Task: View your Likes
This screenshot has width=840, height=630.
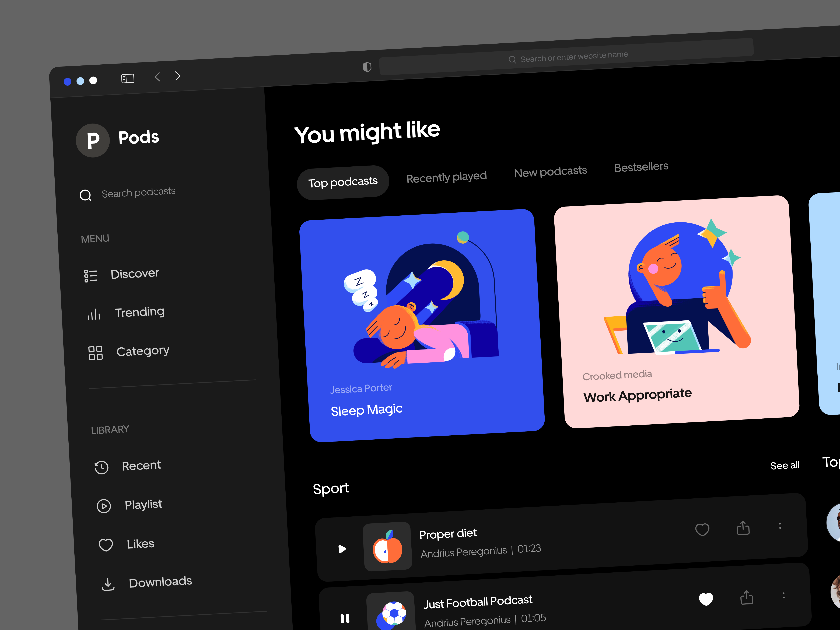Action: 140,543
